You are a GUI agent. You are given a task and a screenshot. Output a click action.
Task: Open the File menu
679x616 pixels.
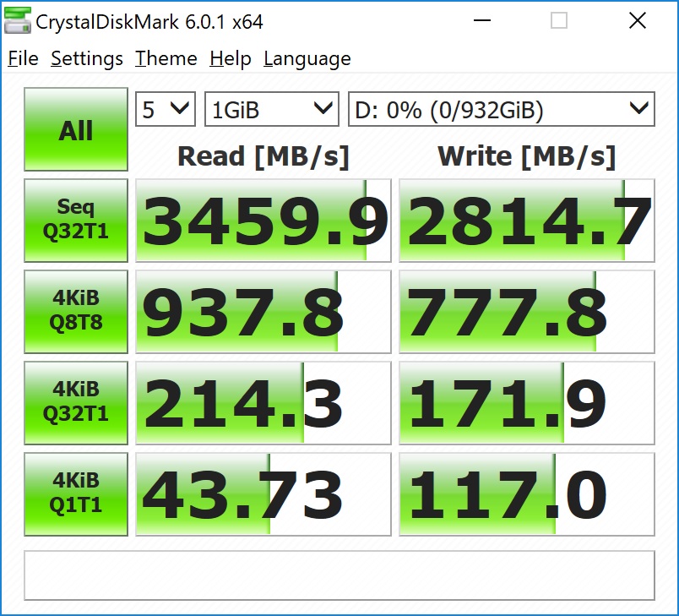[x=23, y=58]
